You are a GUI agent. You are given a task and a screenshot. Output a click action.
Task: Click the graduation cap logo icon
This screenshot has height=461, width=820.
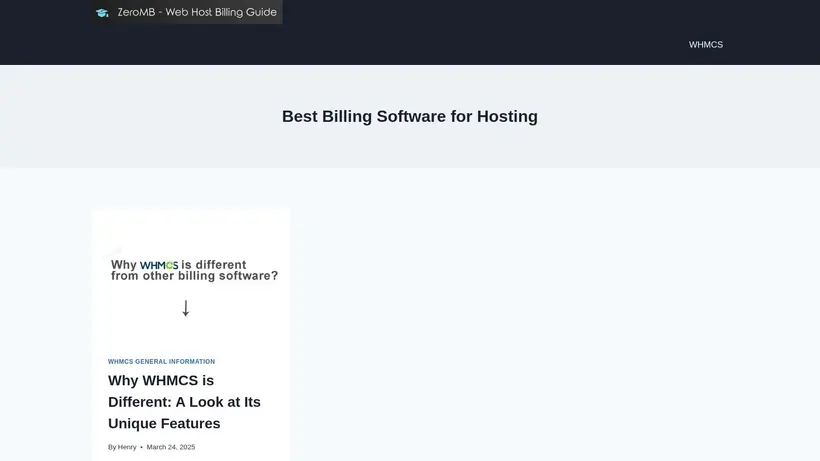(x=102, y=13)
